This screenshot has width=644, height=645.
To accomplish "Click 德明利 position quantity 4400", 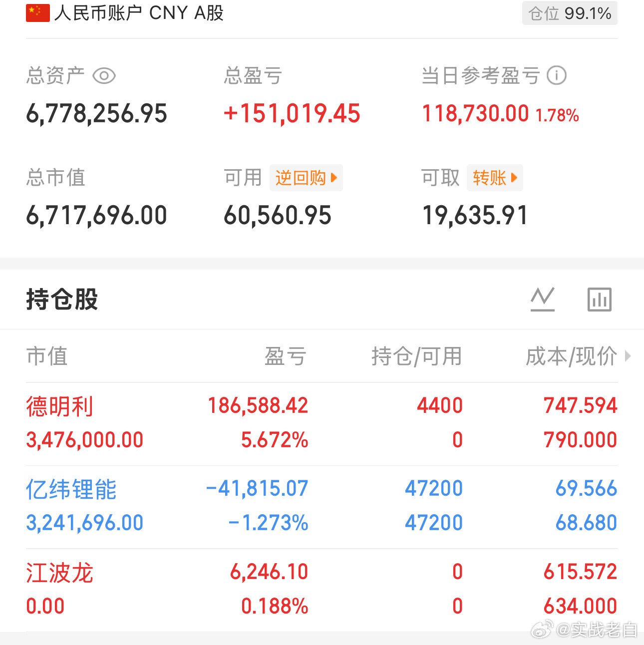I will pyautogui.click(x=440, y=405).
